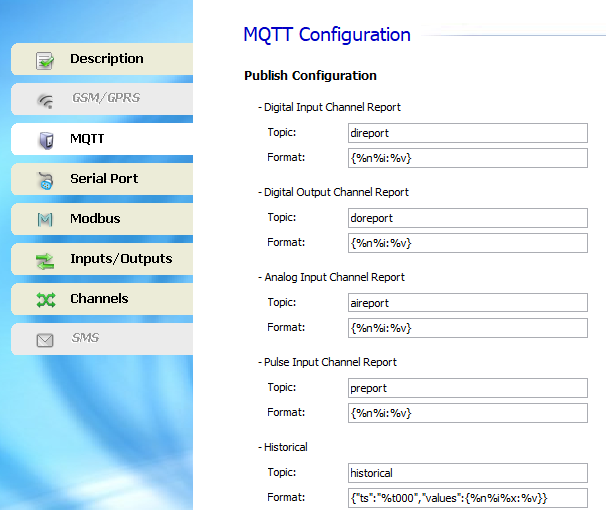Click Format label under direport
606x510 pixels.
[x=286, y=157]
